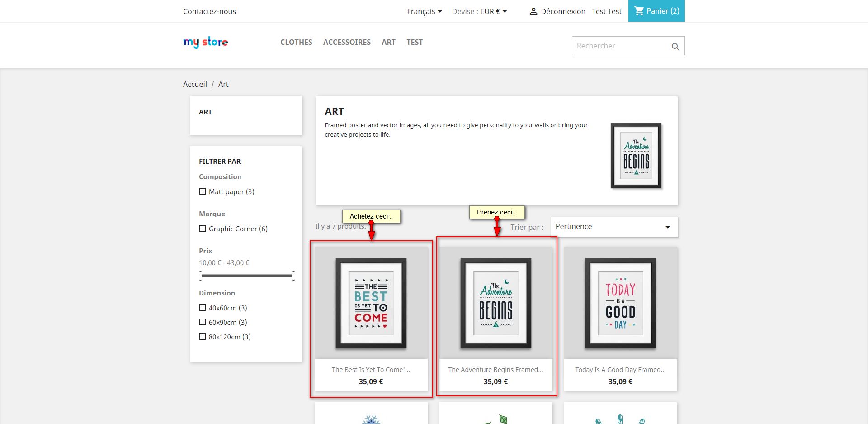Screen dimensions: 868x424
Task: Click the Accueil breadcrumb link
Action: click(195, 84)
